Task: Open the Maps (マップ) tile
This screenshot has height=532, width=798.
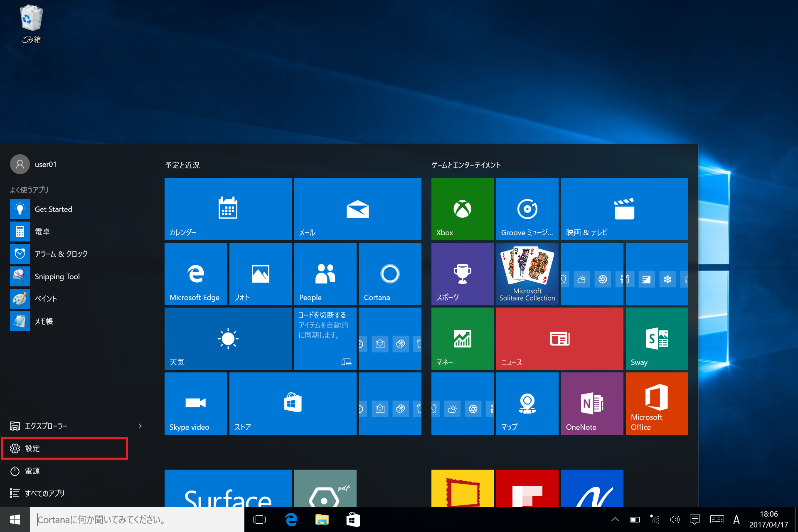Action: [527, 403]
